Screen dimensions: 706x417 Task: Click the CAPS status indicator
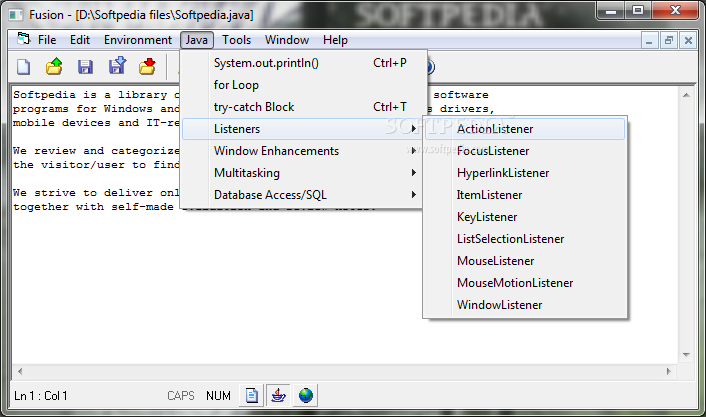(181, 396)
